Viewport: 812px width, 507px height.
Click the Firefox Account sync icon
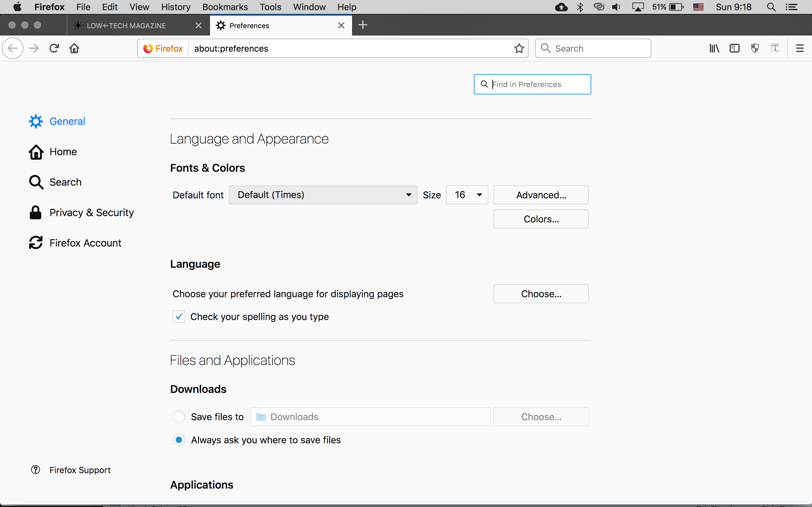tap(36, 242)
